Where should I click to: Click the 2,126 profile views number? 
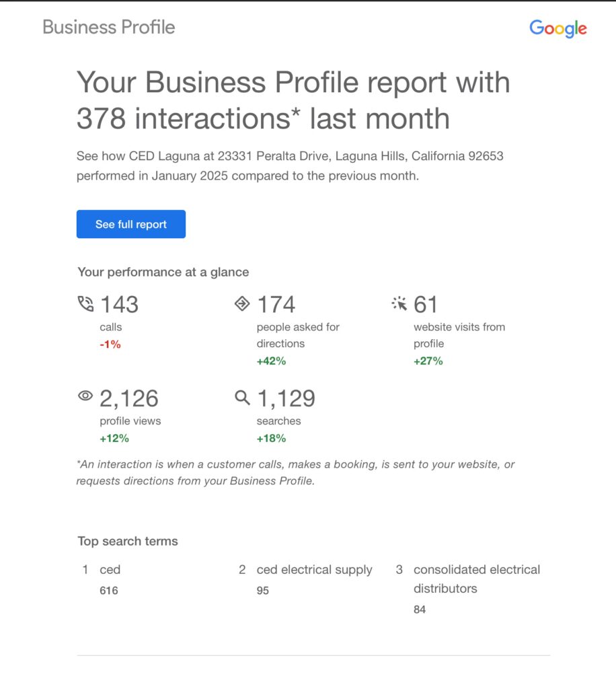click(x=128, y=398)
